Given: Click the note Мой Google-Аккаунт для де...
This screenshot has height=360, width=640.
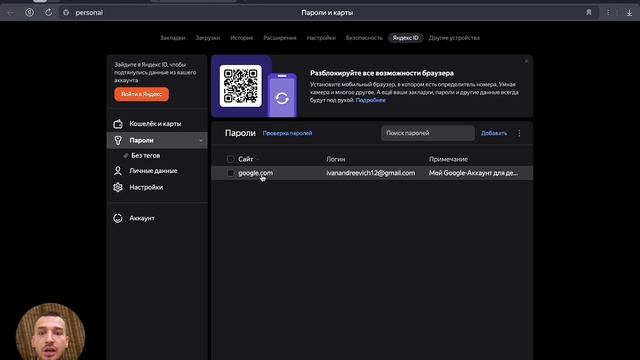Looking at the screenshot, I should click(x=473, y=173).
